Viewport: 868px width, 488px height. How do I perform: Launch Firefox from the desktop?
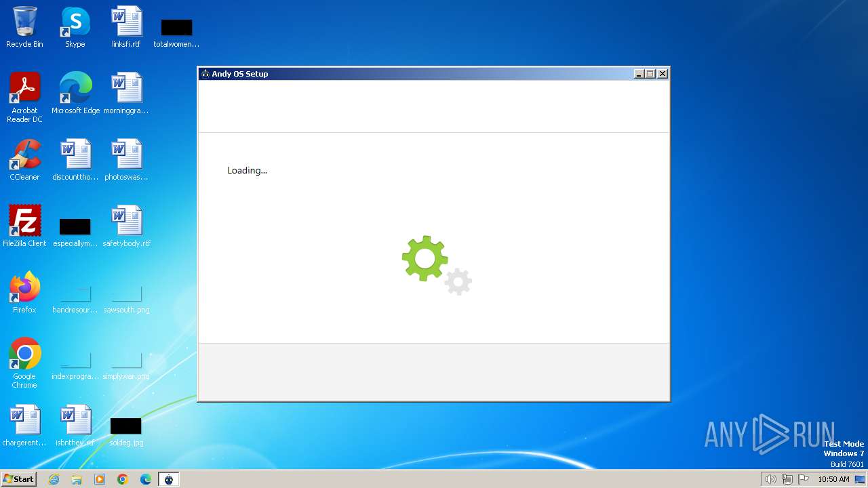click(24, 292)
